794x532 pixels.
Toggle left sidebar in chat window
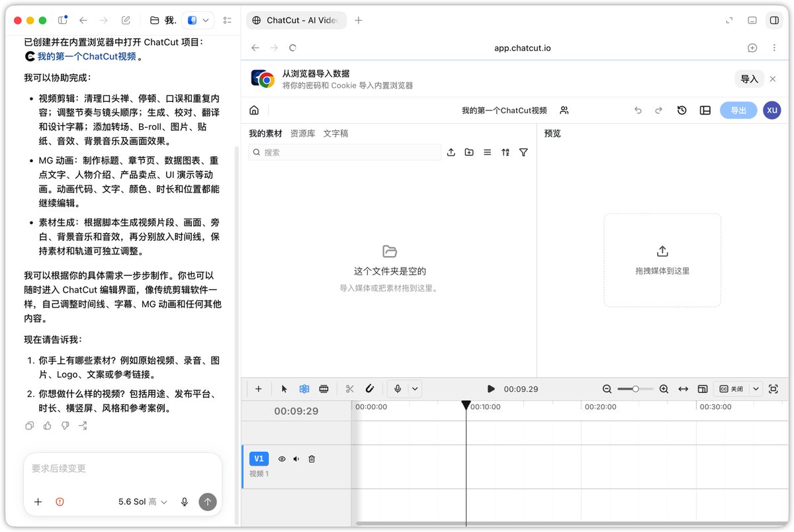coord(62,21)
